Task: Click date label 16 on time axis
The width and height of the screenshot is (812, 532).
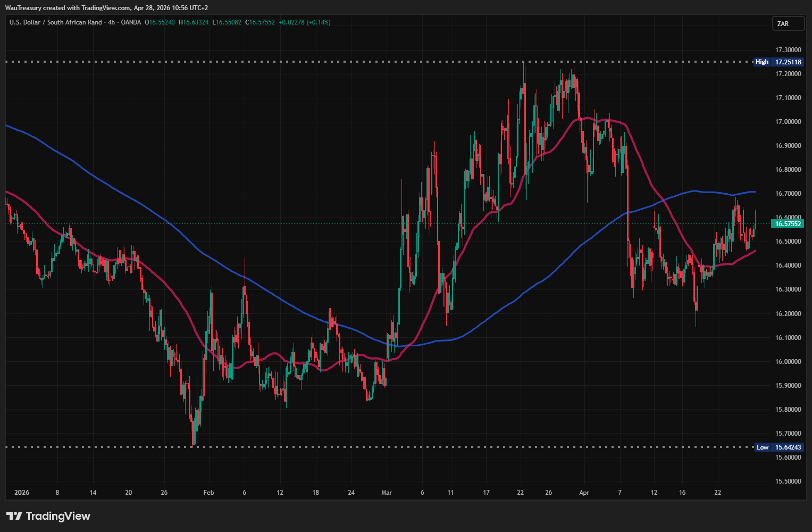Action: point(682,493)
